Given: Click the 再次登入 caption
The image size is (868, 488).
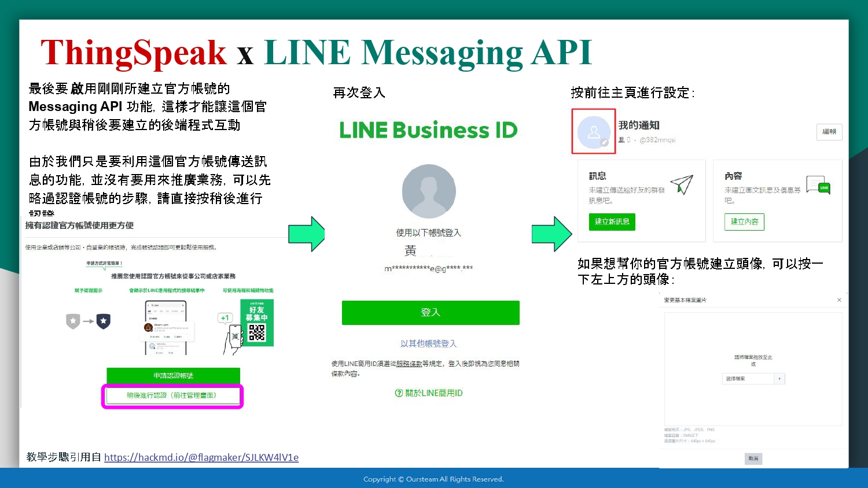Looking at the screenshot, I should (x=359, y=93).
